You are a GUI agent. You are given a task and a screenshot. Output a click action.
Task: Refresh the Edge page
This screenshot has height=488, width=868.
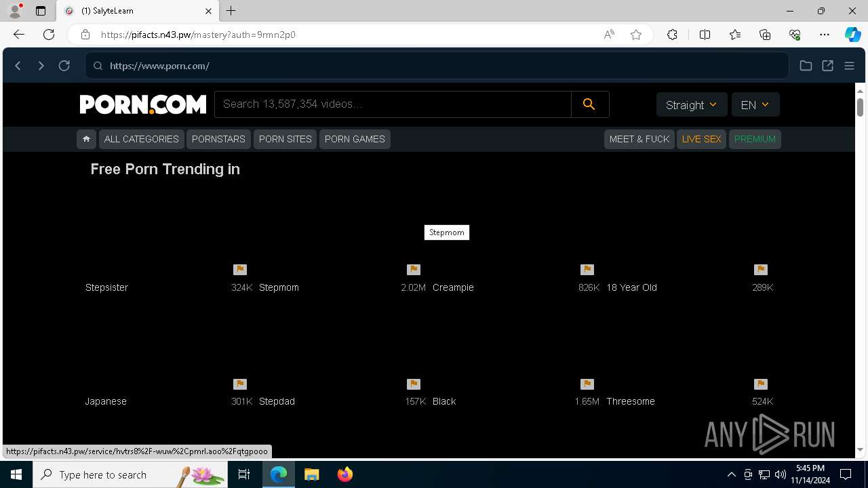pyautogui.click(x=49, y=35)
